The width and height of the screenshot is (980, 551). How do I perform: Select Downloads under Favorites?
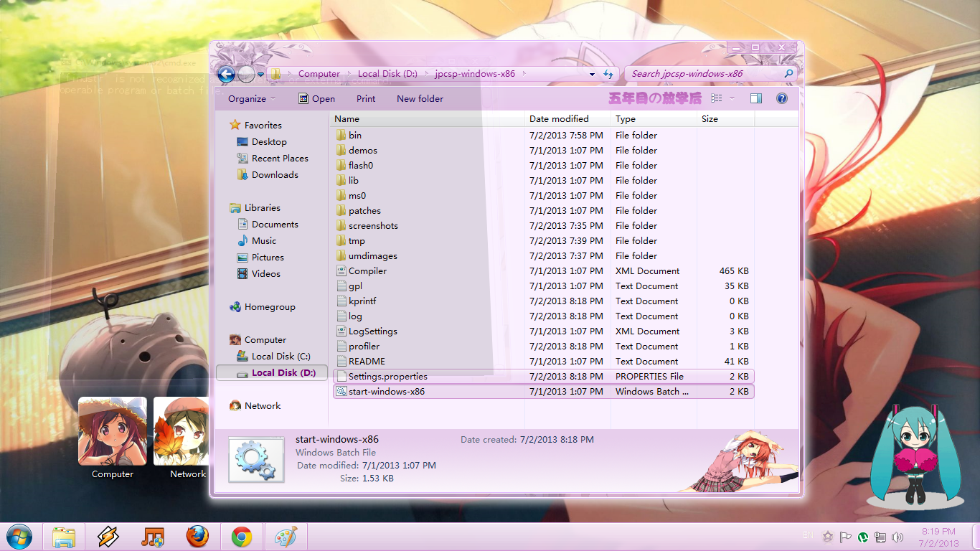275,175
